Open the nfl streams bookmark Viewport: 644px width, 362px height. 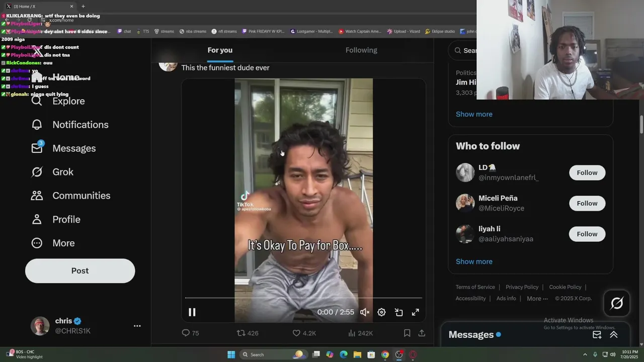point(224,31)
